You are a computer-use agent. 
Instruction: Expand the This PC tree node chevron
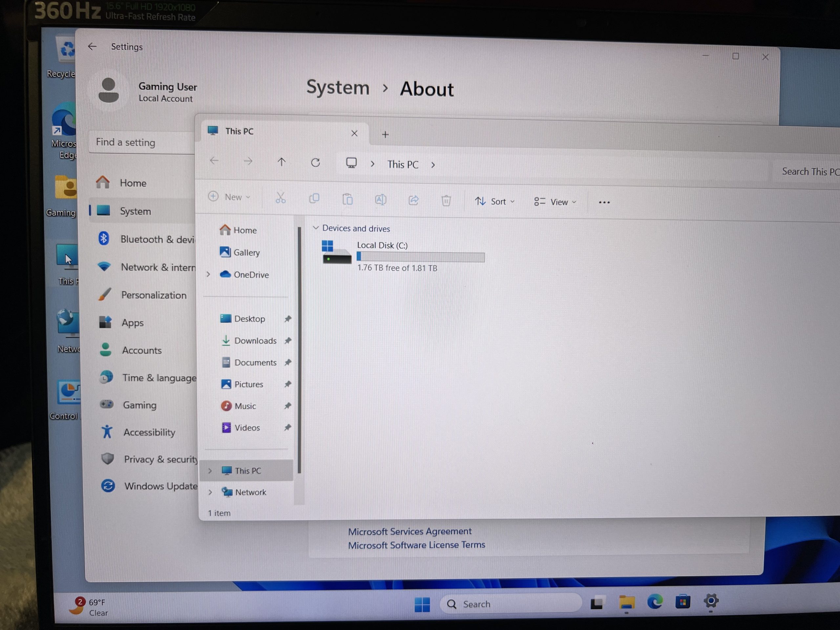210,471
